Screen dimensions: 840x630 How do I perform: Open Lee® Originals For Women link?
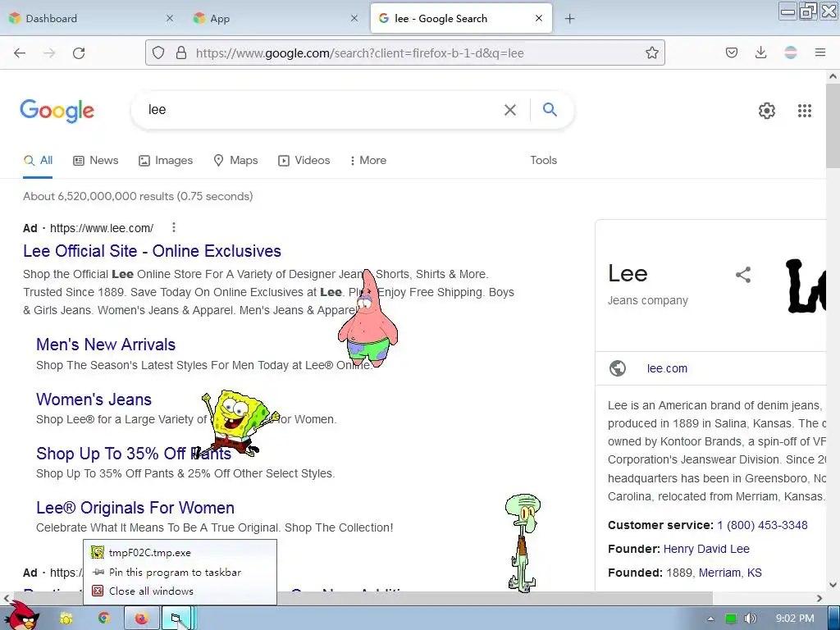(135, 507)
